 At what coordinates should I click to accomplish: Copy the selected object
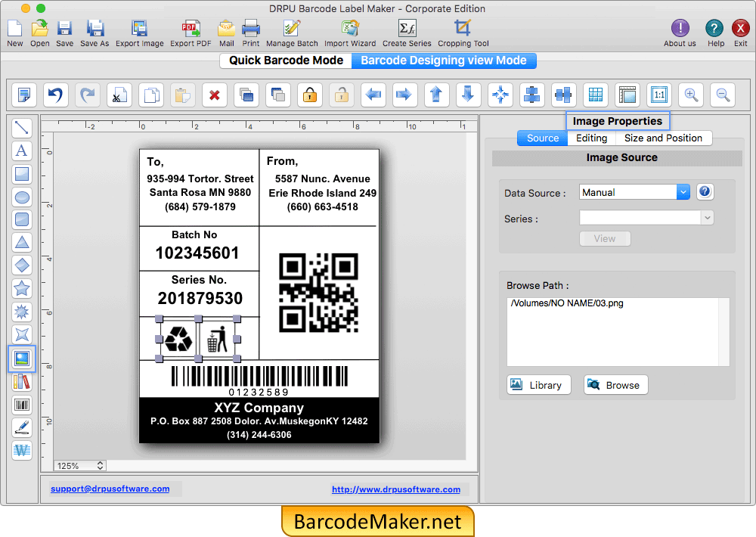pyautogui.click(x=151, y=95)
